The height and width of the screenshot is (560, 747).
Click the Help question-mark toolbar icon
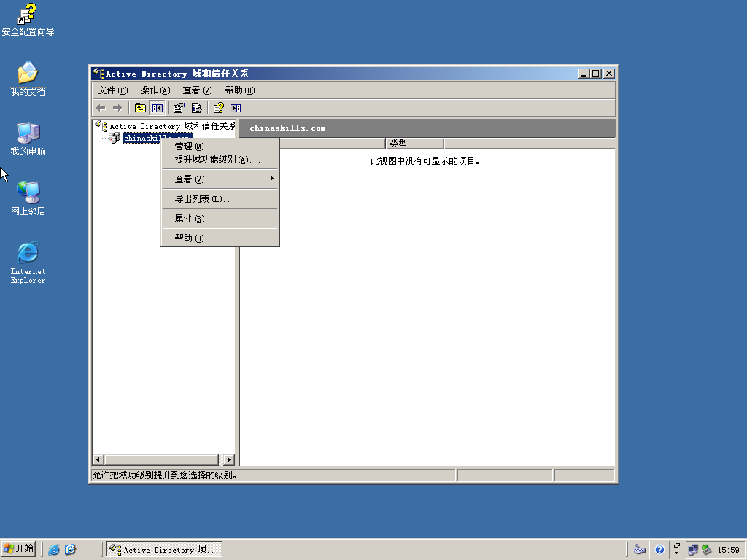(219, 108)
